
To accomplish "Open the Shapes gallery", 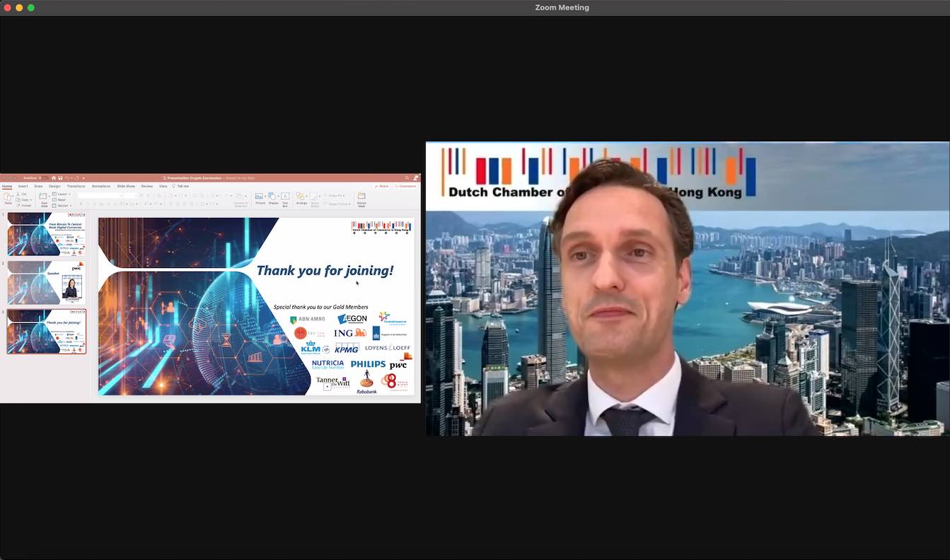I will [x=273, y=197].
